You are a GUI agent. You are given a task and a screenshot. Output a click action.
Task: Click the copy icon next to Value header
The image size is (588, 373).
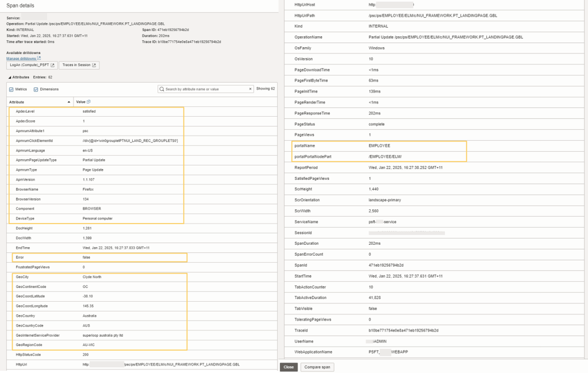click(89, 102)
